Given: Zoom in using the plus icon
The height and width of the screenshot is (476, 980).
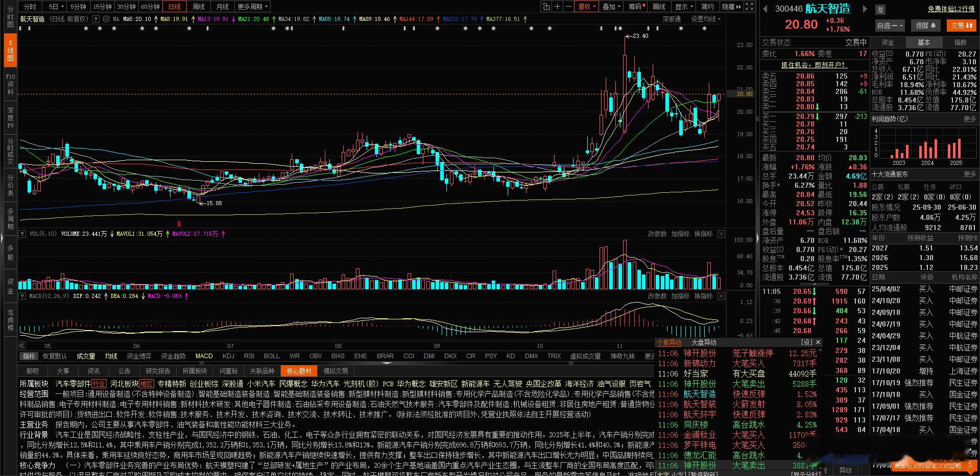Looking at the screenshot, I should (x=558, y=7).
